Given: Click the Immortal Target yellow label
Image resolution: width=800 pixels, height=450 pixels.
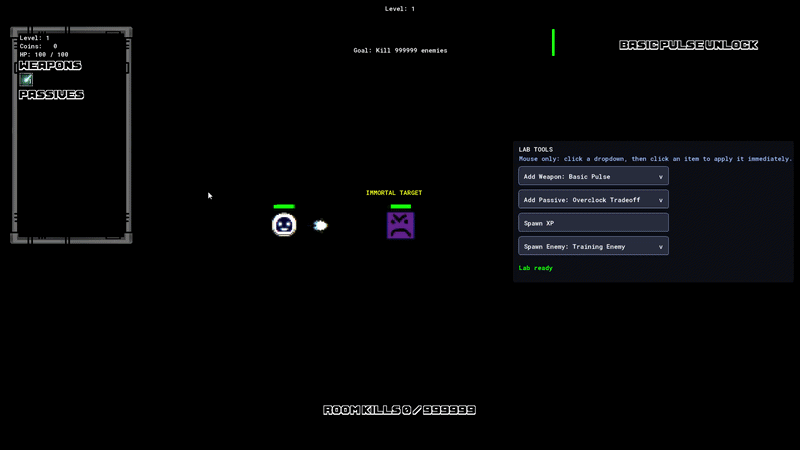Looking at the screenshot, I should click(394, 193).
